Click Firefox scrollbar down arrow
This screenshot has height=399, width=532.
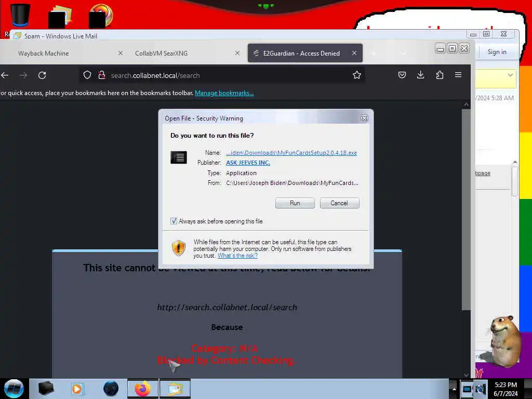[x=466, y=375]
